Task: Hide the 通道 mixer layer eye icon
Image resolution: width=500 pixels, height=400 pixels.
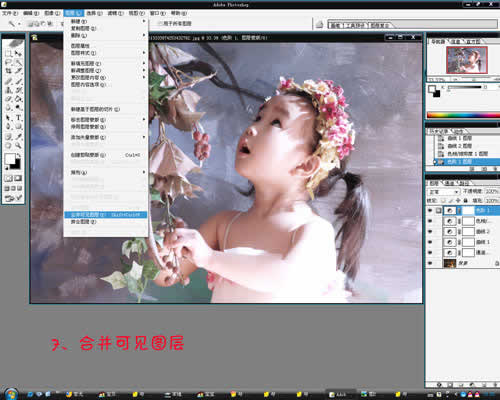Action: pos(430,252)
